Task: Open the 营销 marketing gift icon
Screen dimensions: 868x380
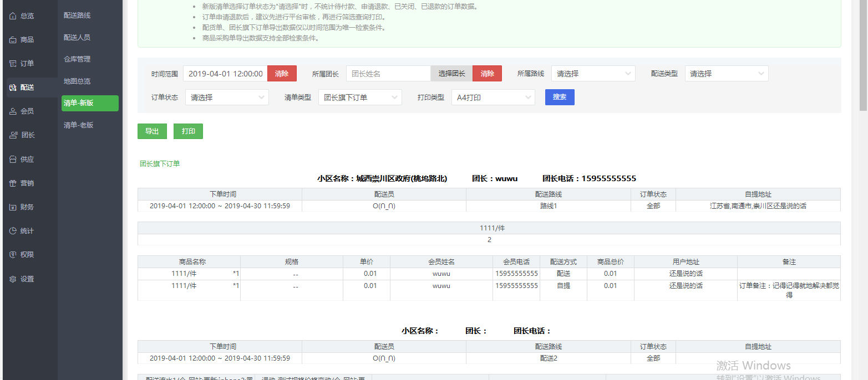Action: pyautogui.click(x=13, y=183)
